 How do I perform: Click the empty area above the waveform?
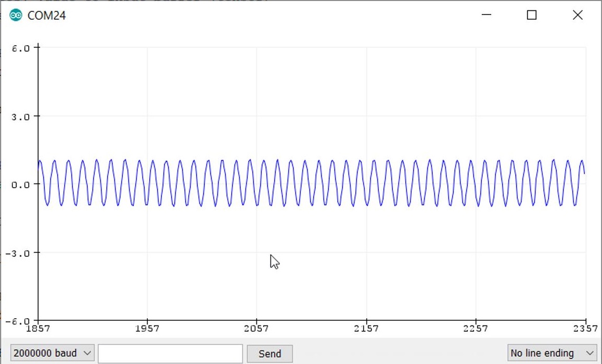point(312,94)
